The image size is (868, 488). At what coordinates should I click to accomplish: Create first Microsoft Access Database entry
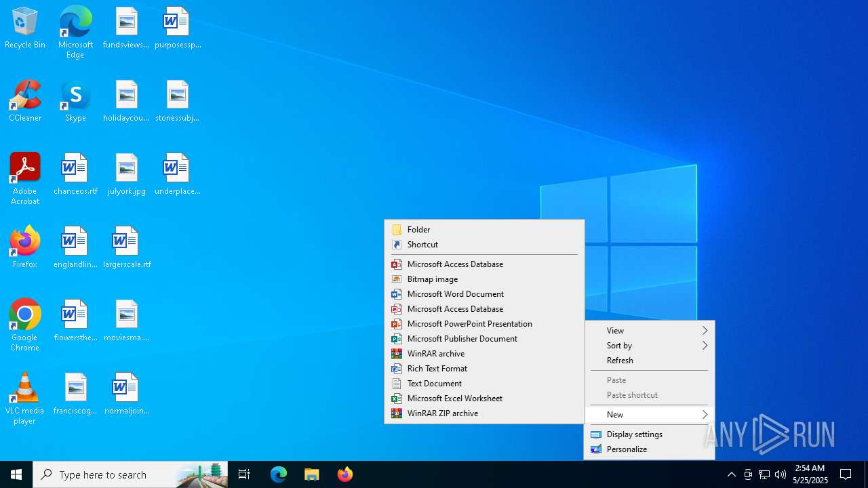click(x=484, y=264)
